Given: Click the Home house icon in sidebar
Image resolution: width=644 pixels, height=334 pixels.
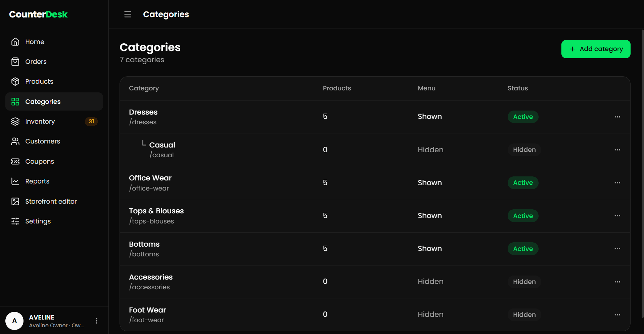Looking at the screenshot, I should [x=15, y=42].
